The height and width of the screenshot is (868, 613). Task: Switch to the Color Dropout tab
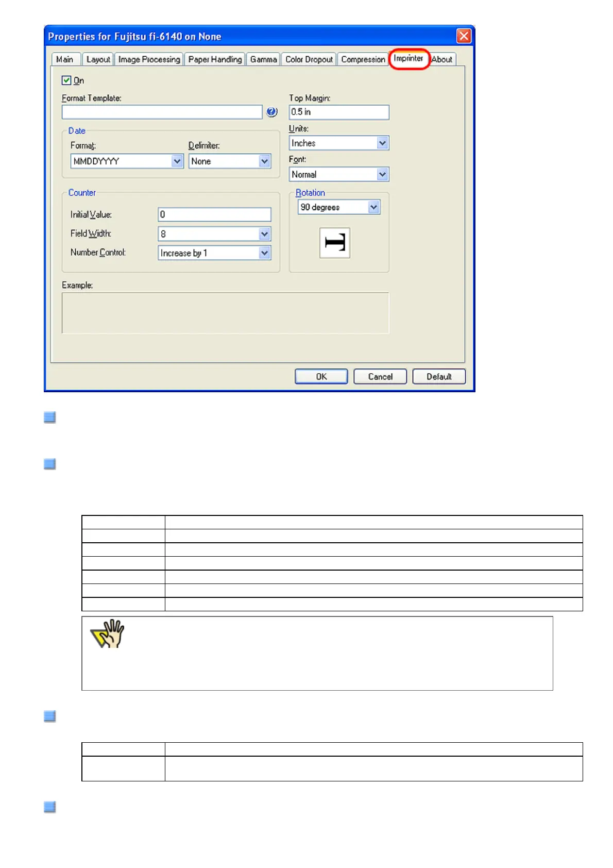tap(309, 59)
